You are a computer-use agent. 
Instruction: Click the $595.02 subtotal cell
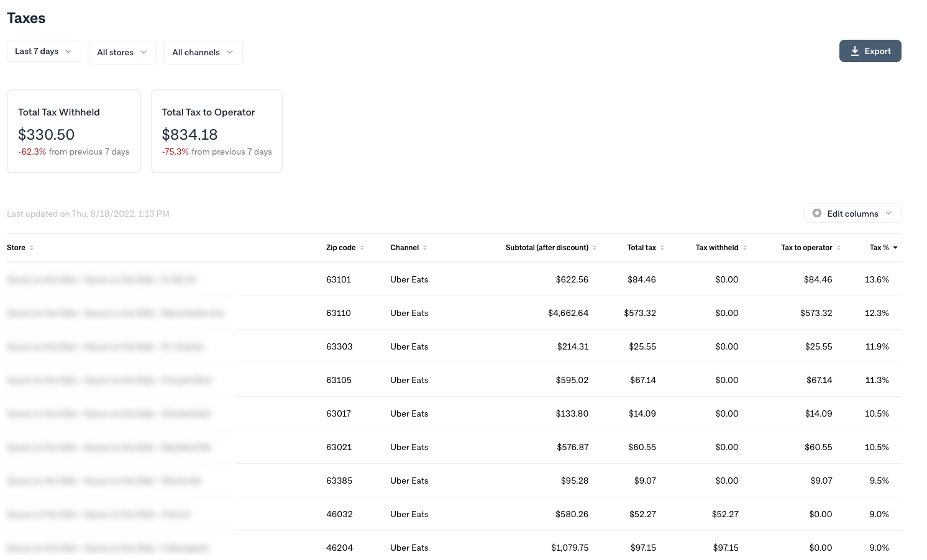tap(572, 380)
